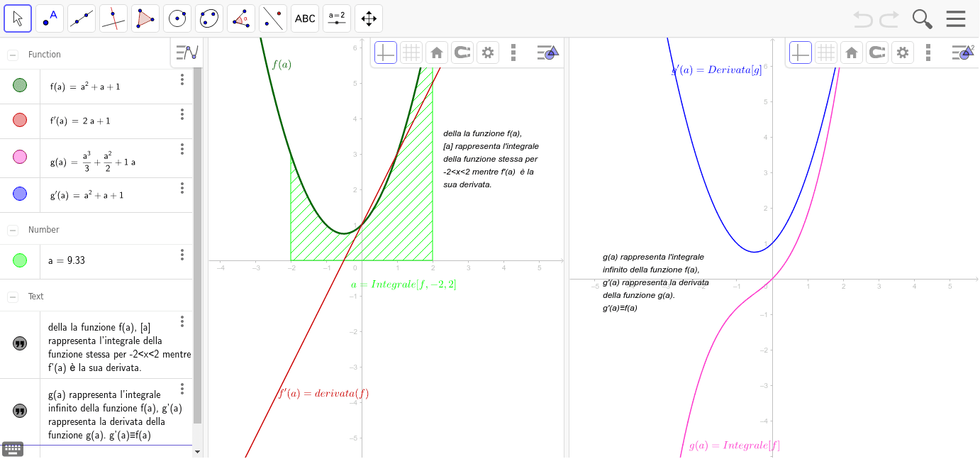Select the Ellipse conic tool

209,18
